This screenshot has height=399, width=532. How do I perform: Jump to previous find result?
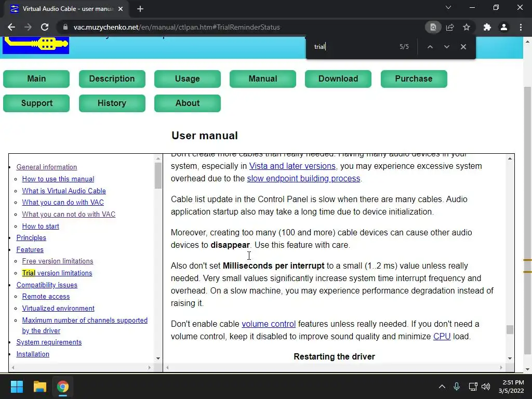coord(430,47)
